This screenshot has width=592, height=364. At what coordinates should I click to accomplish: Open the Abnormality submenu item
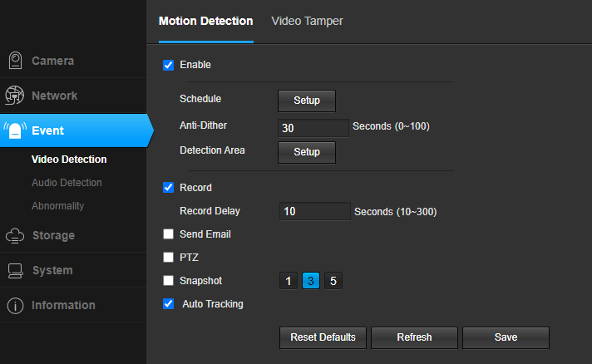pyautogui.click(x=57, y=206)
